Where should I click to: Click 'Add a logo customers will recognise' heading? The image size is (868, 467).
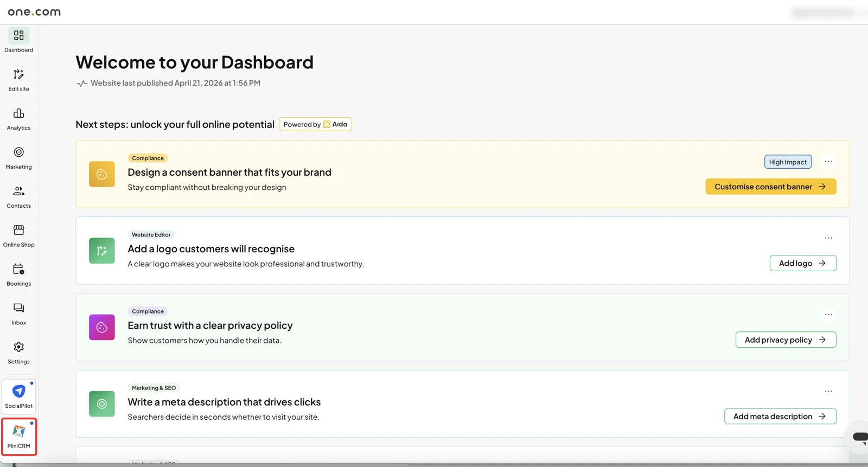(x=211, y=248)
